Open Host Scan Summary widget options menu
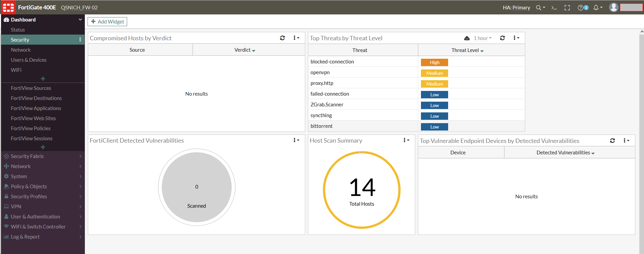This screenshot has height=254, width=644. pyautogui.click(x=406, y=141)
